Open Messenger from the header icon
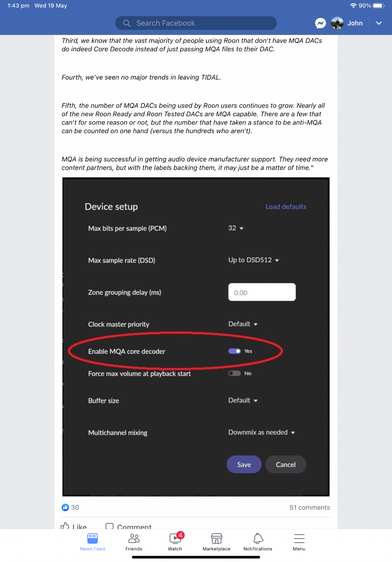392x562 pixels. (320, 23)
